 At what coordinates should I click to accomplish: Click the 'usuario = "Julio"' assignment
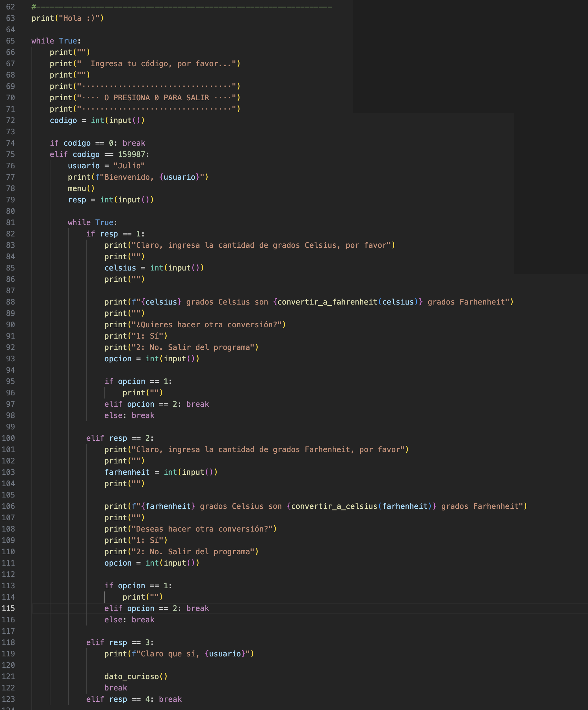[x=107, y=166]
